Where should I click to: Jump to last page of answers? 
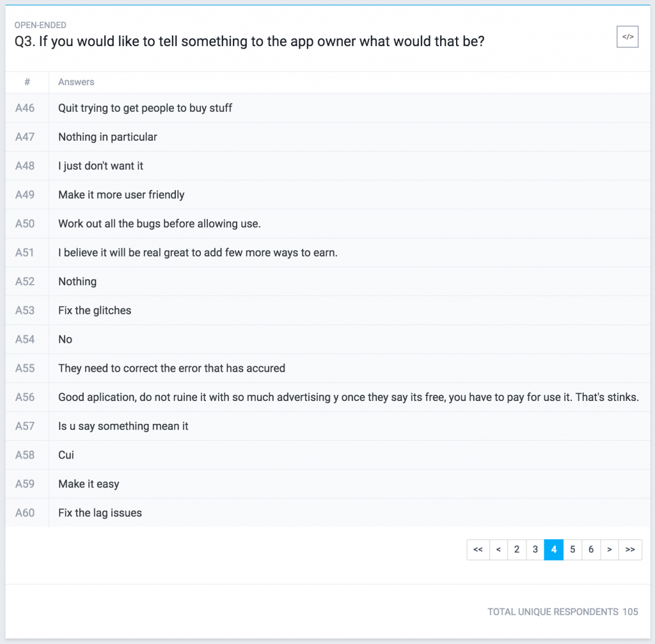click(x=630, y=549)
